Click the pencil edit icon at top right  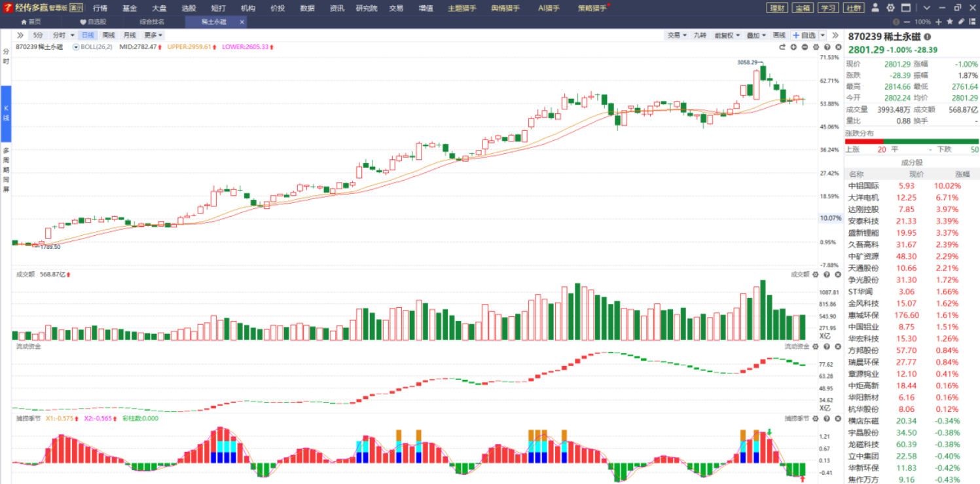point(961,22)
